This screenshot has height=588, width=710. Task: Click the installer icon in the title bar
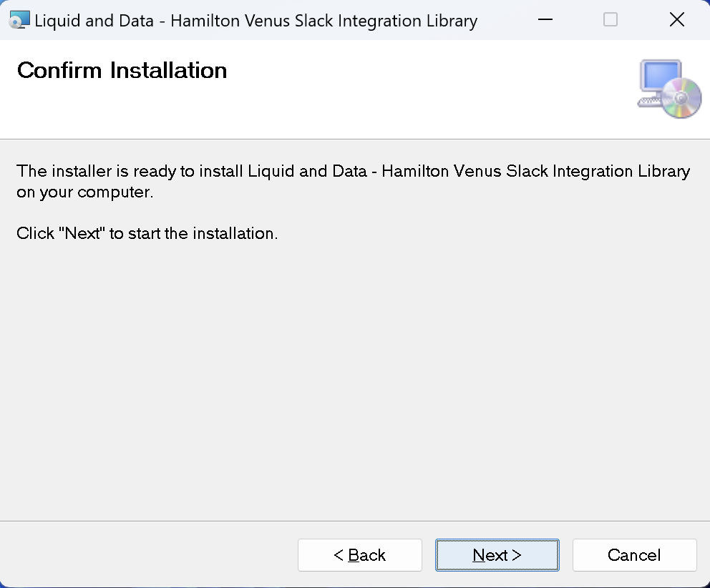tap(19, 20)
